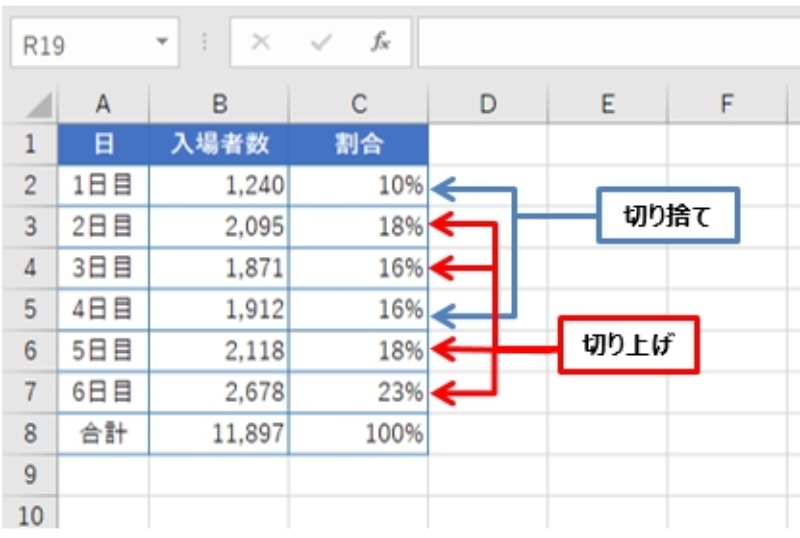Image resolution: width=800 pixels, height=538 pixels.
Task: Select cell containing 11,897 total
Action: [x=218, y=434]
